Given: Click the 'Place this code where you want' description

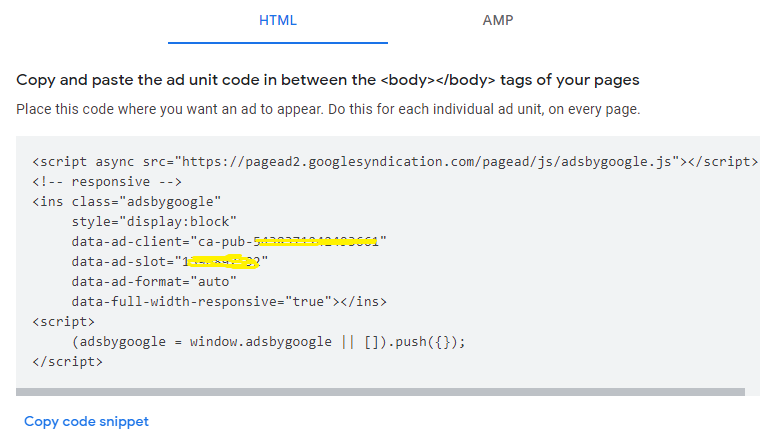Looking at the screenshot, I should point(328,109).
